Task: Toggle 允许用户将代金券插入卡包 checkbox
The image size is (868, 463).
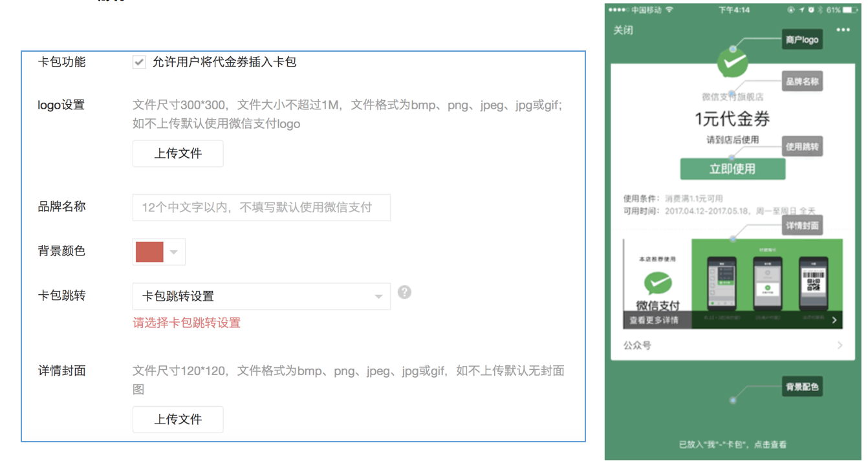Action: point(139,62)
